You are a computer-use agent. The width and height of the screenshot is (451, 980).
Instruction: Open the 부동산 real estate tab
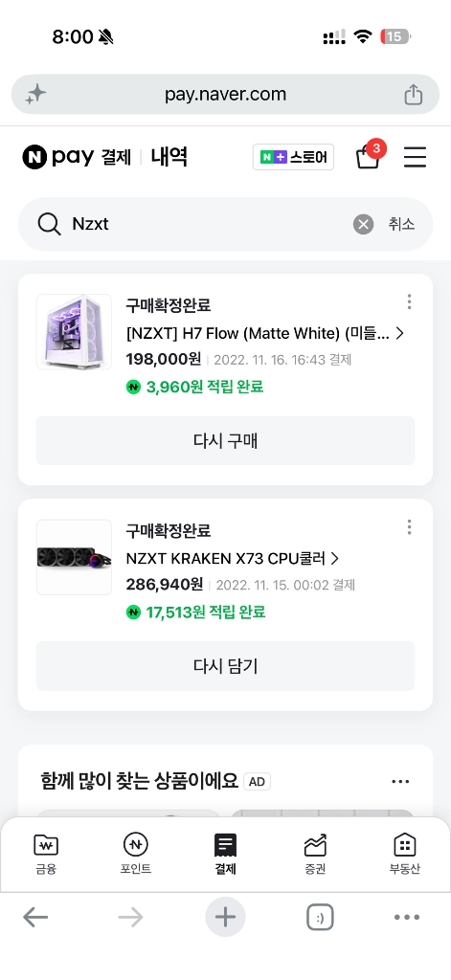click(405, 853)
